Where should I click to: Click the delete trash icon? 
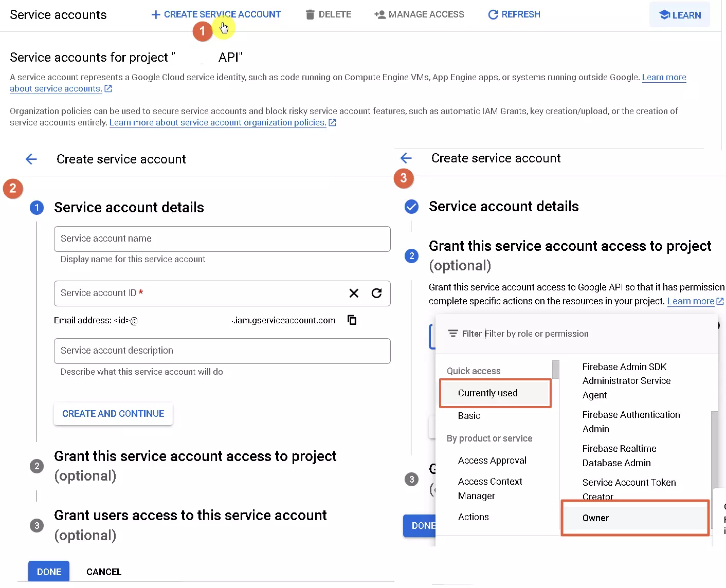[x=311, y=14]
